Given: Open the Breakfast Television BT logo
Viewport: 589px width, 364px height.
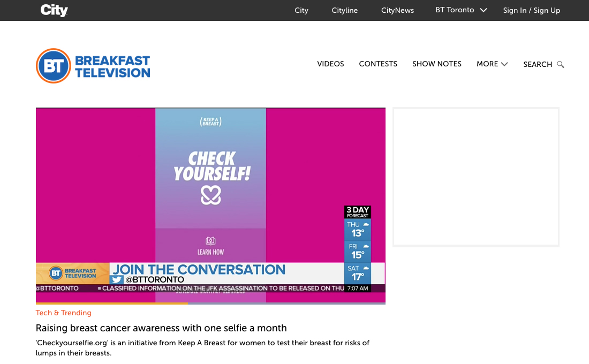Looking at the screenshot, I should tap(93, 66).
